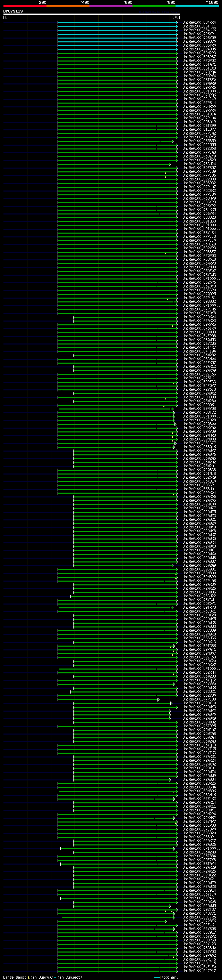Select the hit label UniRef100_A7QPQ2
Screen dimensions: 222x980
199,60
